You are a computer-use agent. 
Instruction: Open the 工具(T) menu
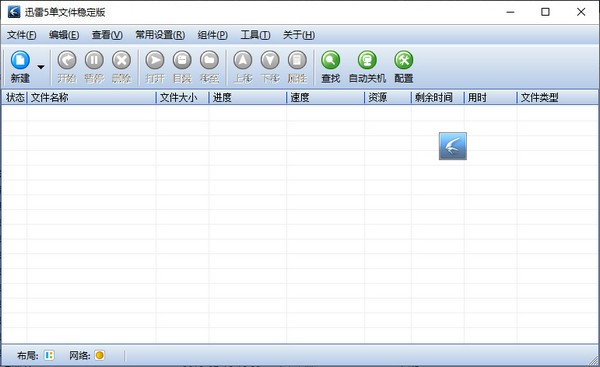255,35
